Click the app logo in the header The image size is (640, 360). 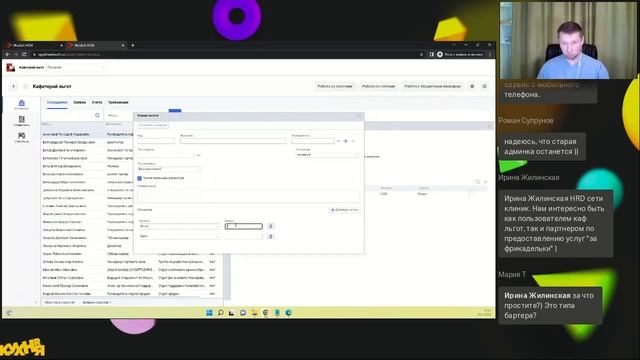tap(11, 67)
